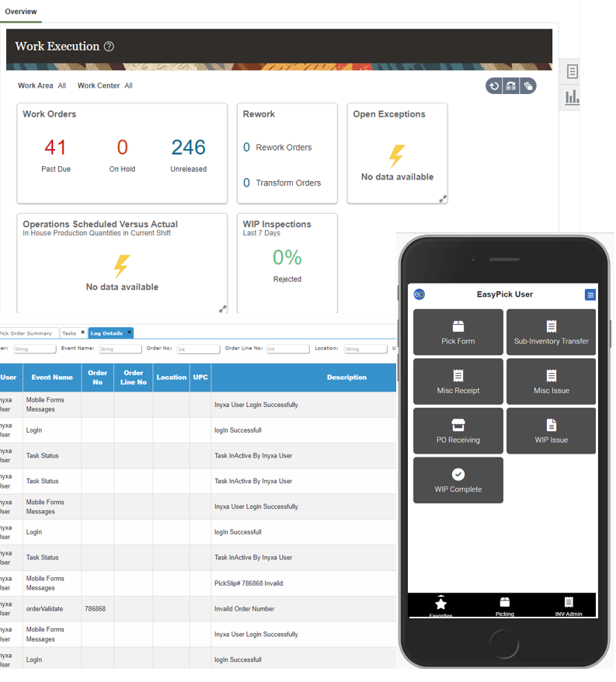
Task: Tap the Favorites star icon
Action: pos(440,604)
